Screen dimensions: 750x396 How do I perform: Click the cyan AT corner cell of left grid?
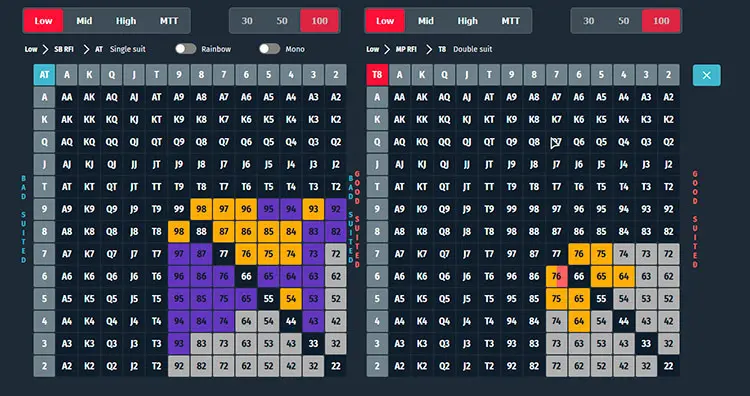tap(44, 75)
